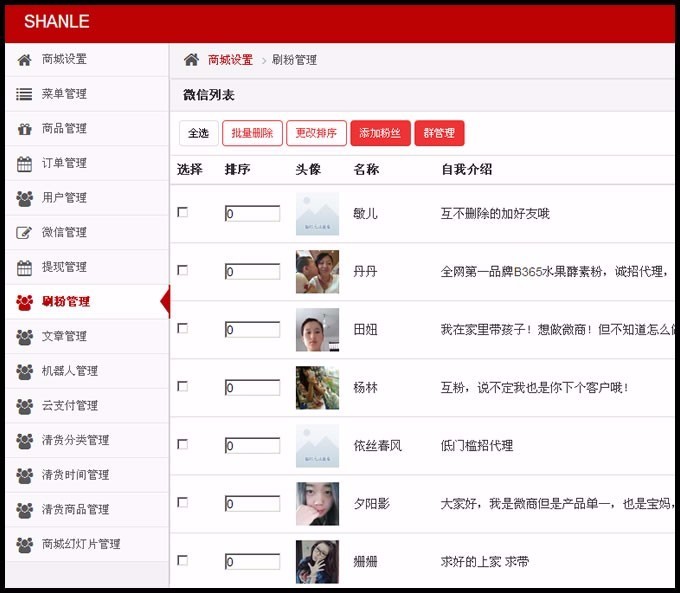
Task: Click the sort input for 姗姗
Action: pos(252,562)
